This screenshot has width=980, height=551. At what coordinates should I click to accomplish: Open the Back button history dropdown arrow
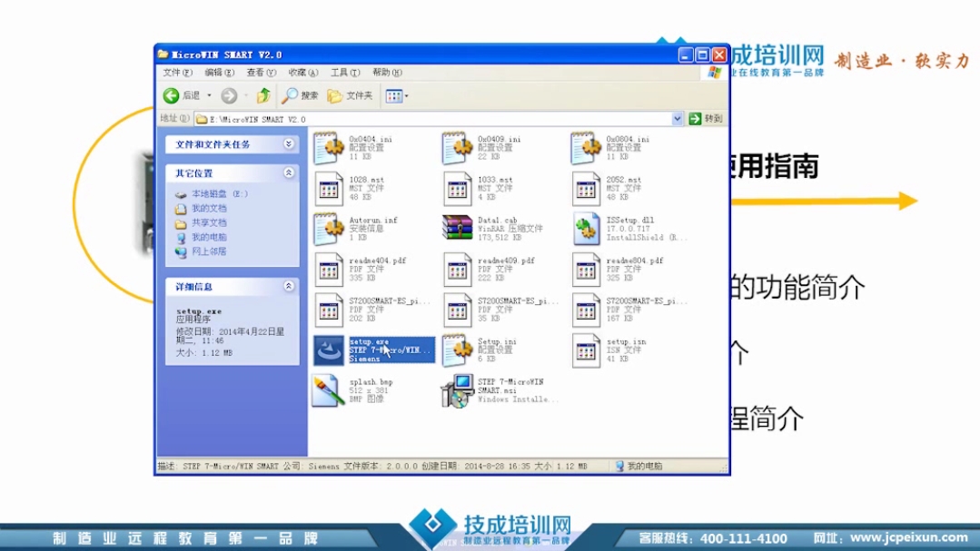click(210, 95)
